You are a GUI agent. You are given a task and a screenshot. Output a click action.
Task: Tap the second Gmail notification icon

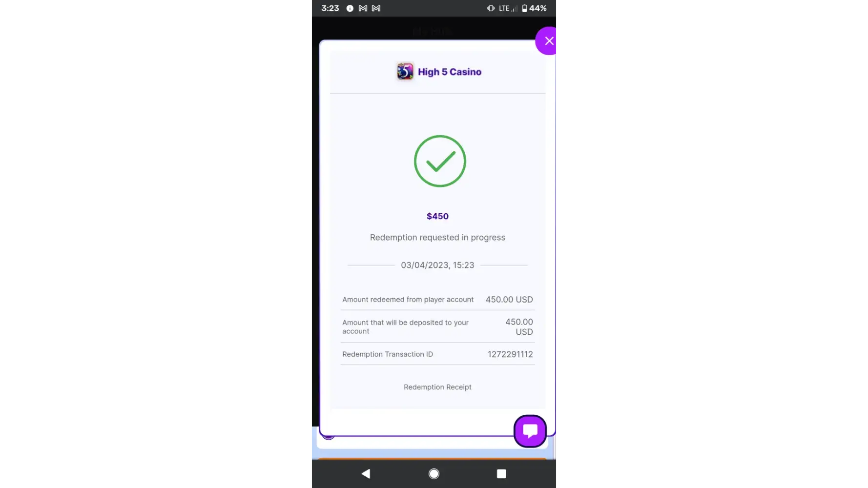[x=376, y=8]
